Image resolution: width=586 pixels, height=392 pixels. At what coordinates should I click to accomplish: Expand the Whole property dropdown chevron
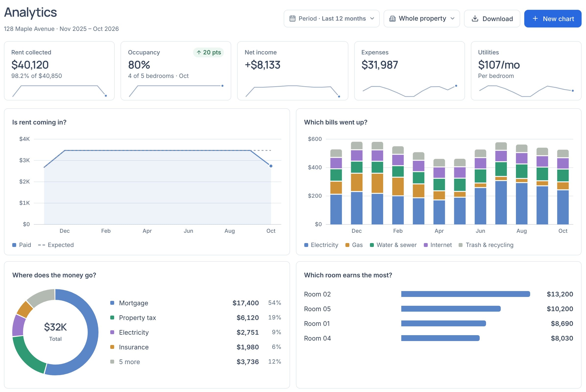[452, 19]
